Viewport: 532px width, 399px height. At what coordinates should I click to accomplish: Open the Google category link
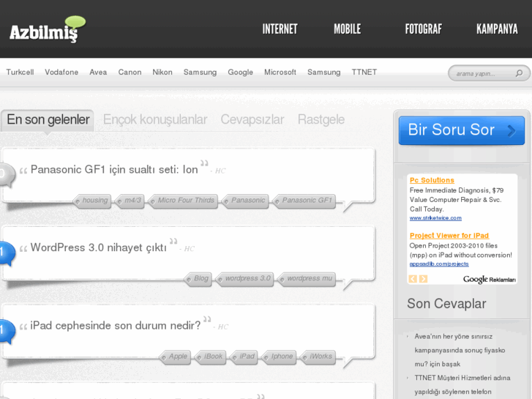point(240,72)
